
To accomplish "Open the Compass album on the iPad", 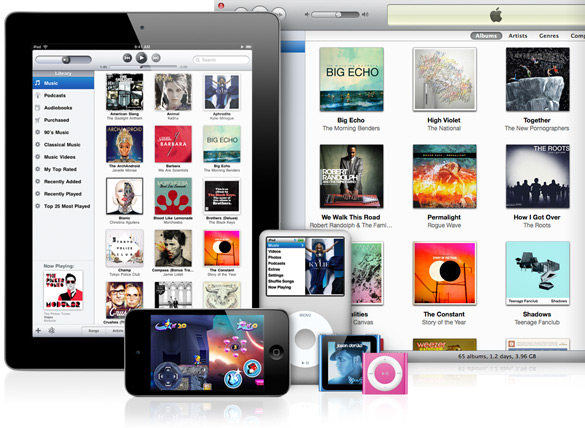I will click(173, 249).
